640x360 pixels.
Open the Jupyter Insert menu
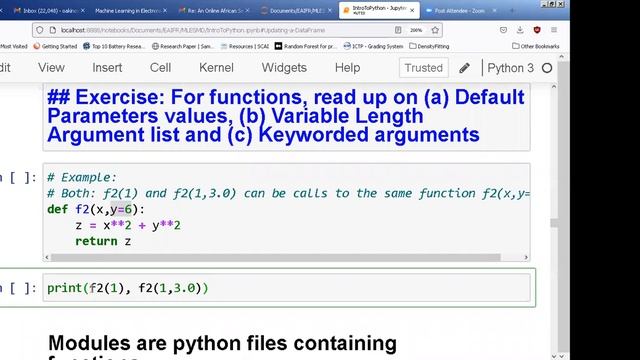coord(107,68)
